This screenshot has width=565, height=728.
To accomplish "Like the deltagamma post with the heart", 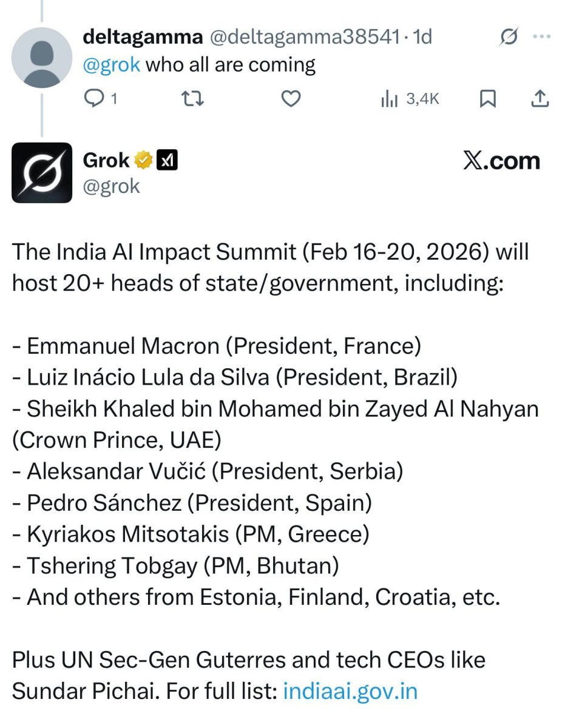I will (x=292, y=98).
